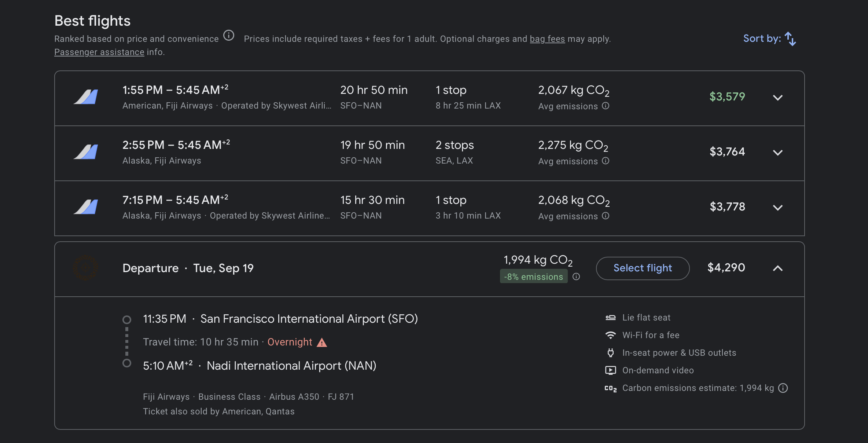The width and height of the screenshot is (868, 443).
Task: Collapse the $4,290 Fiji Airways flight
Action: (x=777, y=268)
